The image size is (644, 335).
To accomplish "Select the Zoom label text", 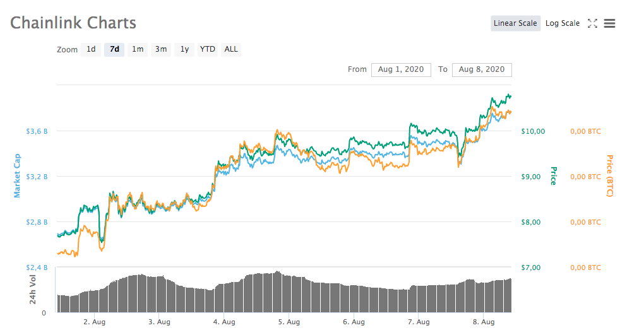I will 67,50.
